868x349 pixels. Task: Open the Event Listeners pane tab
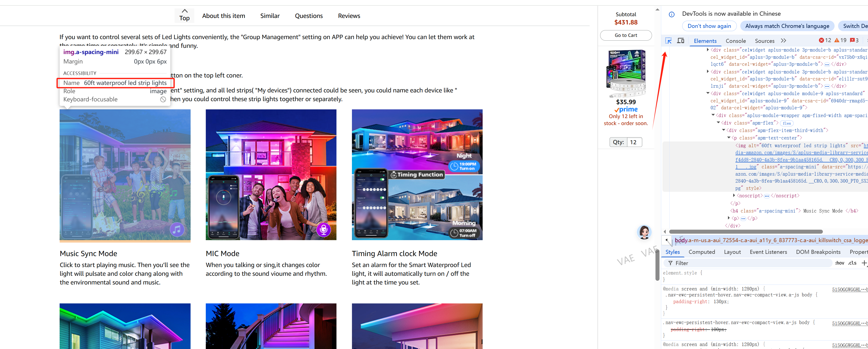point(768,252)
